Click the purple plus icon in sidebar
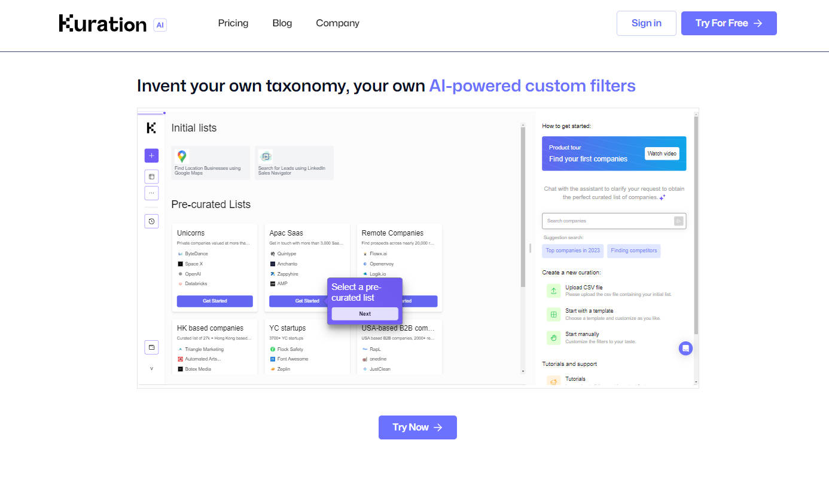This screenshot has width=829, height=504. 151,155
